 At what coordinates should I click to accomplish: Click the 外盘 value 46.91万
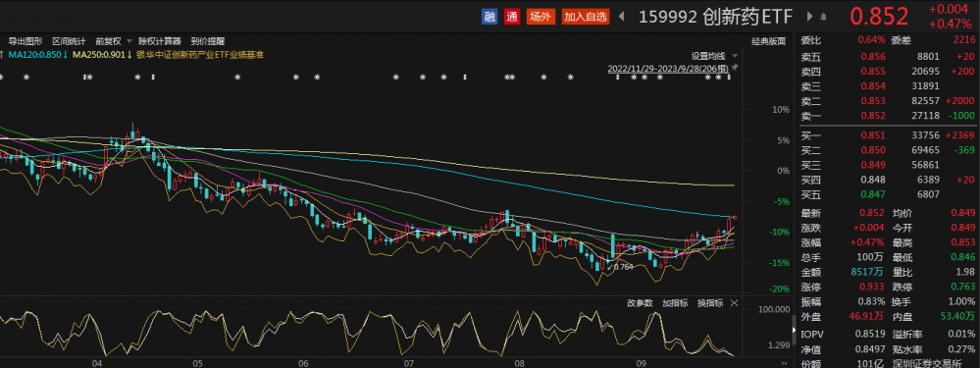[867, 317]
